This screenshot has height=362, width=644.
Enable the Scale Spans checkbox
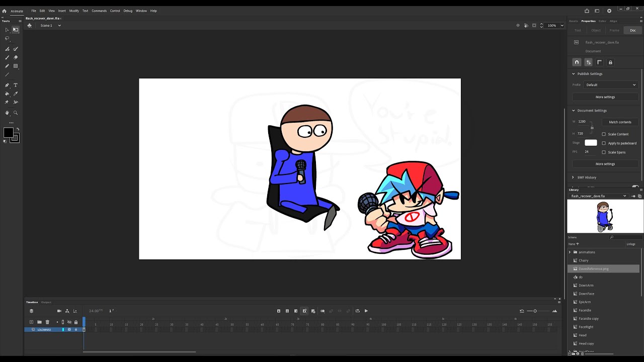pyautogui.click(x=604, y=152)
